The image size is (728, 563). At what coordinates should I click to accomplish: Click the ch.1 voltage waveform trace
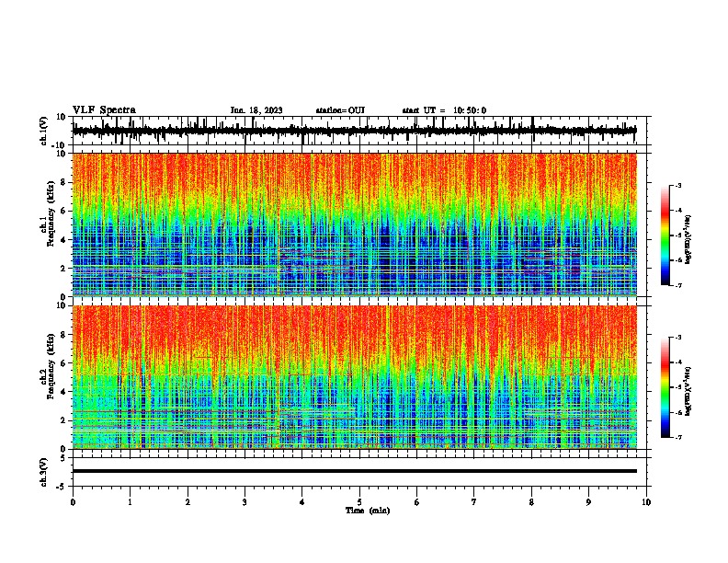click(354, 131)
